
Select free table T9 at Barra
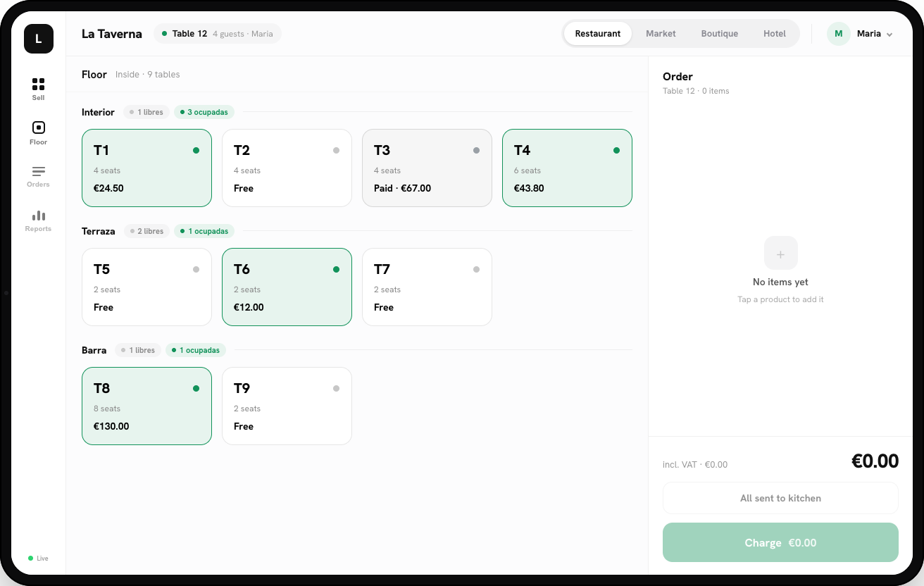pos(287,406)
